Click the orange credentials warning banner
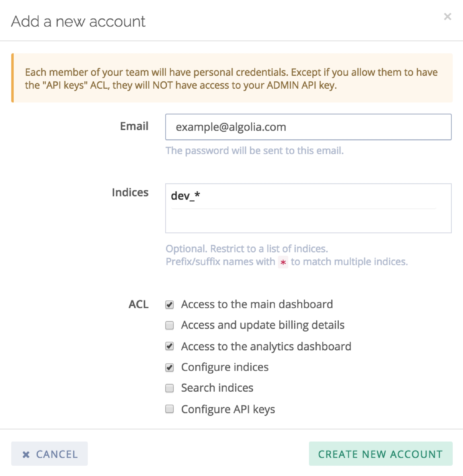 click(x=231, y=78)
